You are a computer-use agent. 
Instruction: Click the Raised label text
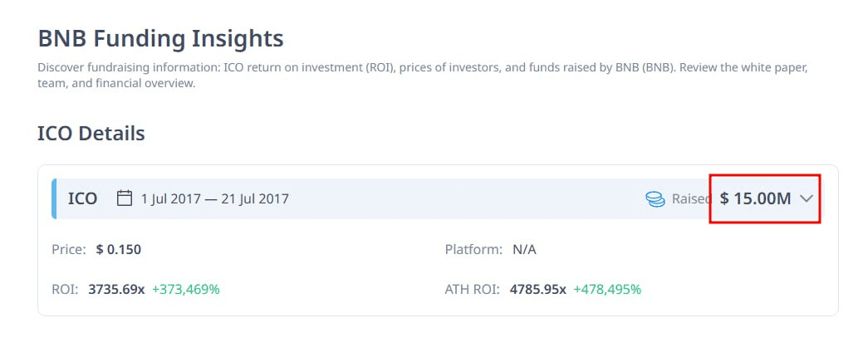(691, 198)
